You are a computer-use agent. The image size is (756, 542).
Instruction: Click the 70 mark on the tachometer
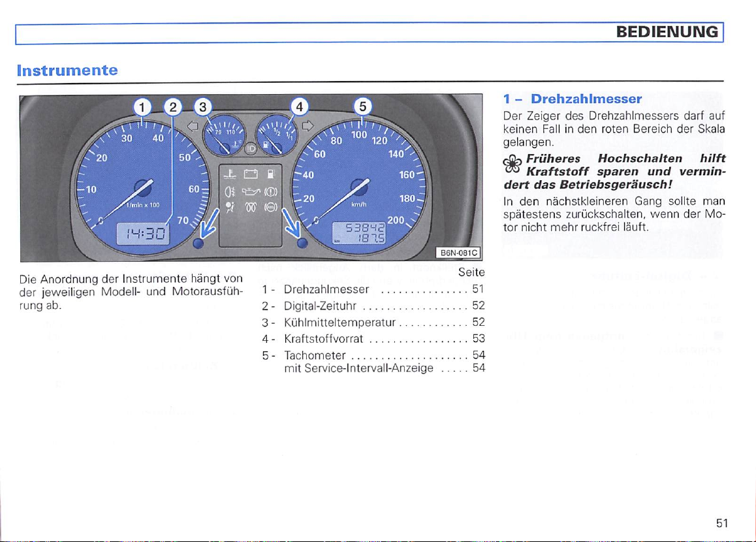[x=183, y=220]
